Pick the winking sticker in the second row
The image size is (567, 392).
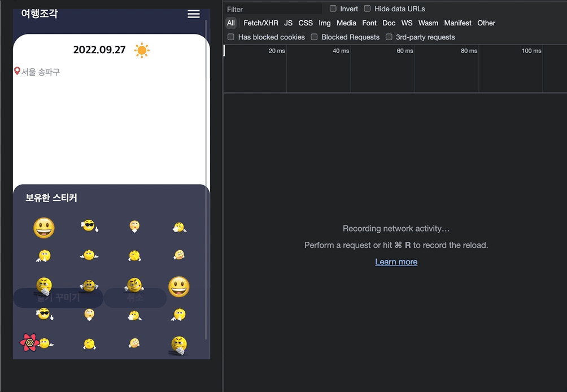pos(179,255)
